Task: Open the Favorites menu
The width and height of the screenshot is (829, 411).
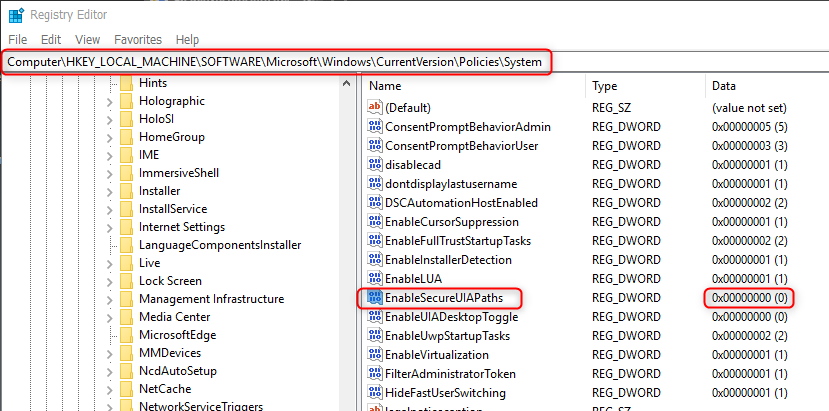Action: [x=137, y=39]
